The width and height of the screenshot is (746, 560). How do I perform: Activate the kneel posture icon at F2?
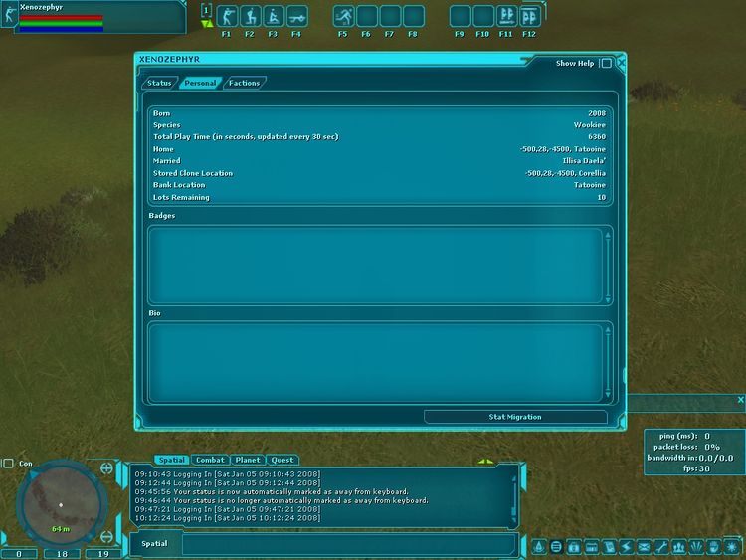coord(250,16)
